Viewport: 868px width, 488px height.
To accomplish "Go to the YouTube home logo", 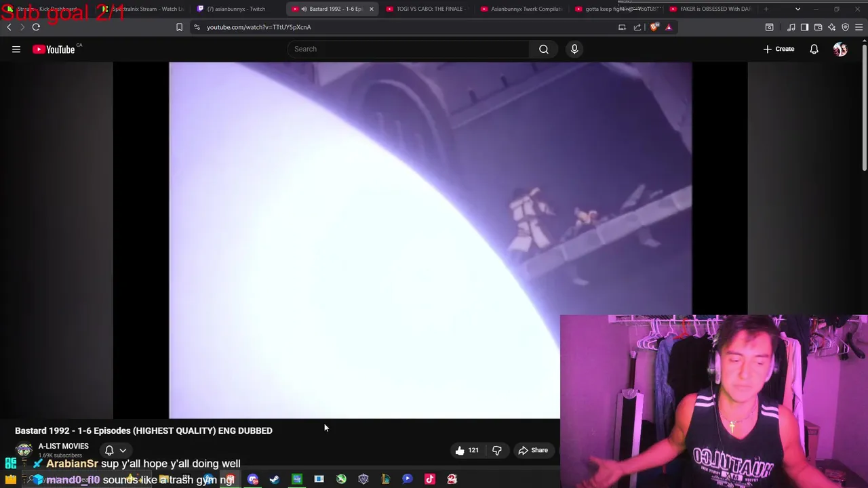I will pyautogui.click(x=54, y=49).
